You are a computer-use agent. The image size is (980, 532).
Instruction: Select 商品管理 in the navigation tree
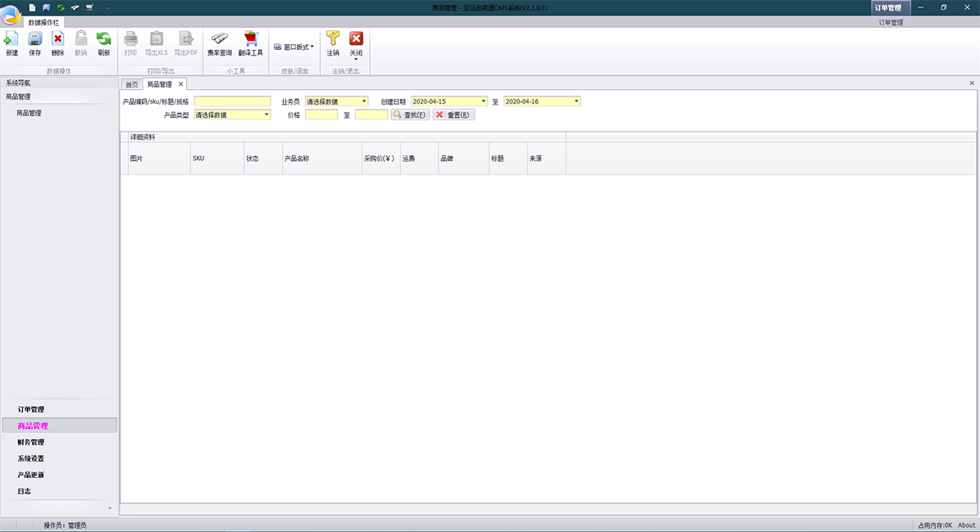29,114
